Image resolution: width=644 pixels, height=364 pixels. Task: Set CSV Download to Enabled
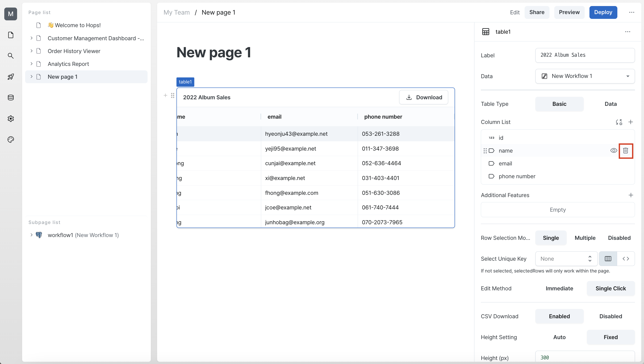click(x=559, y=316)
